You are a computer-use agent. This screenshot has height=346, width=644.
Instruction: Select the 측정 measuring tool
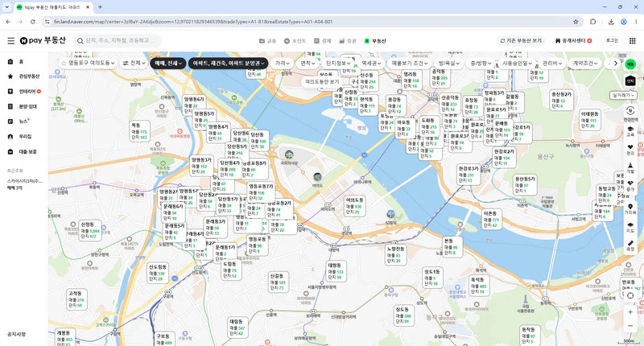click(630, 245)
